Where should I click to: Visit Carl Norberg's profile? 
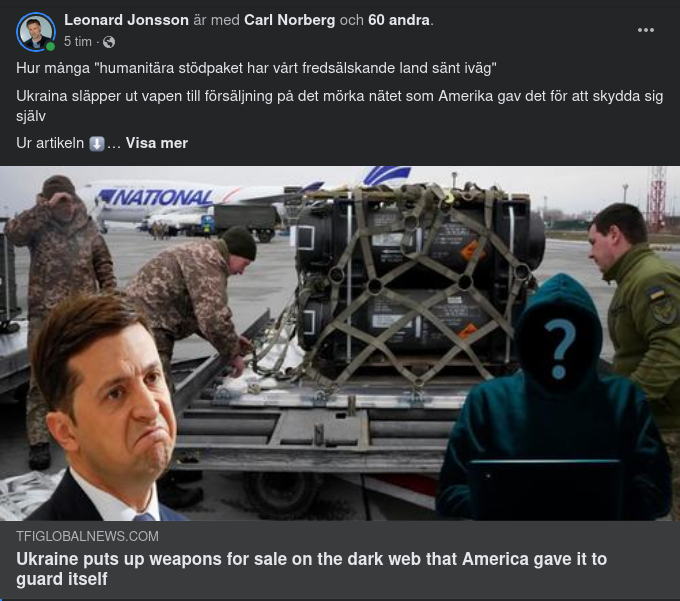click(289, 20)
